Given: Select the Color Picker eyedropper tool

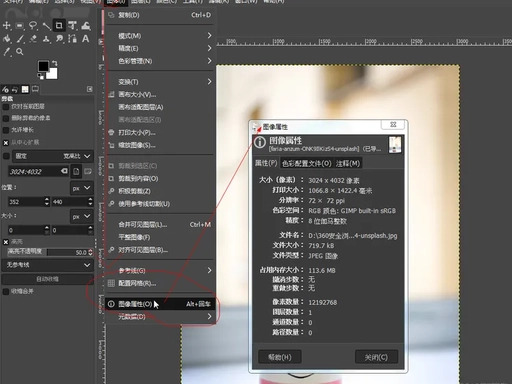Looking at the screenshot, I should click(x=7, y=52).
